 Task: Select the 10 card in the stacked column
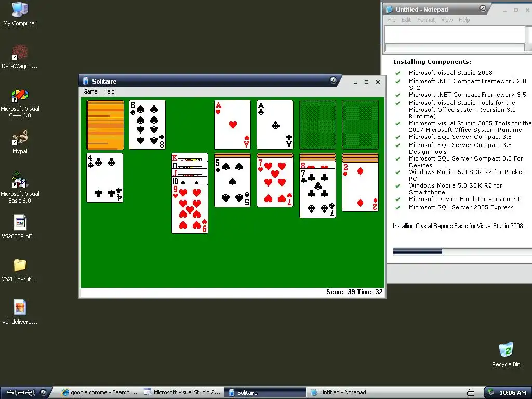click(190, 180)
